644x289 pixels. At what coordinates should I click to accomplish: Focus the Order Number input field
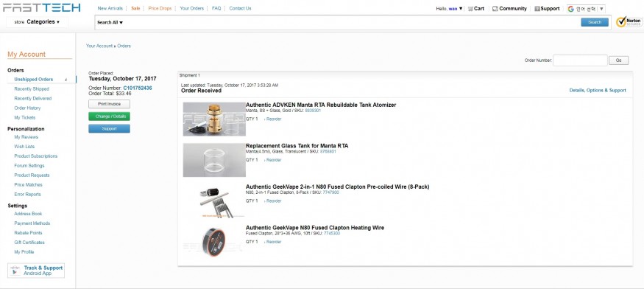580,60
